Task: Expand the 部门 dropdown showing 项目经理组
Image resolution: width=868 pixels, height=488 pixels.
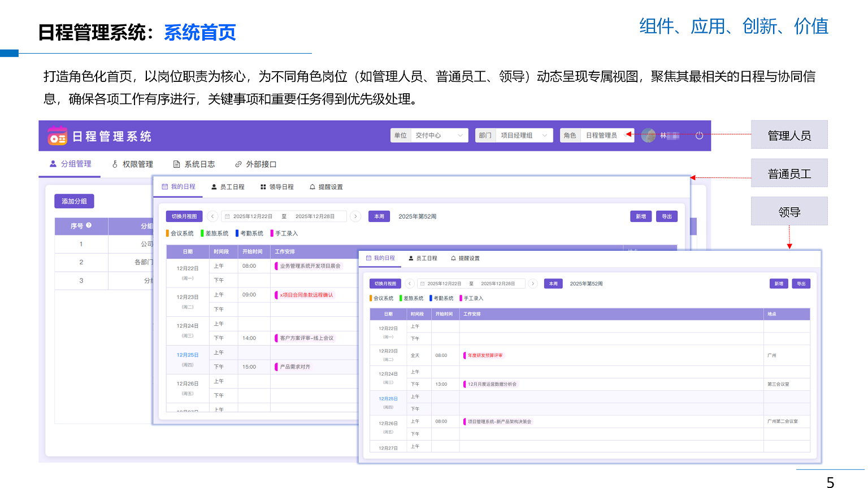Action: [514, 136]
